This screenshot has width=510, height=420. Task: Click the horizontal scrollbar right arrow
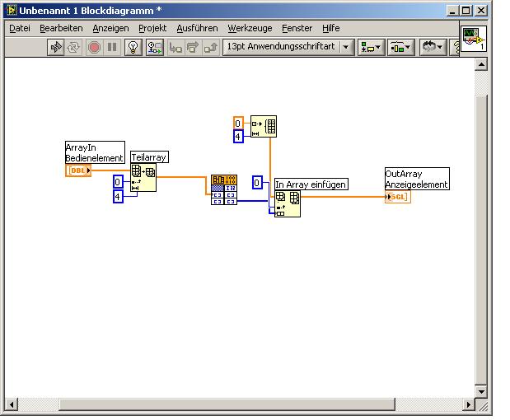click(x=469, y=404)
